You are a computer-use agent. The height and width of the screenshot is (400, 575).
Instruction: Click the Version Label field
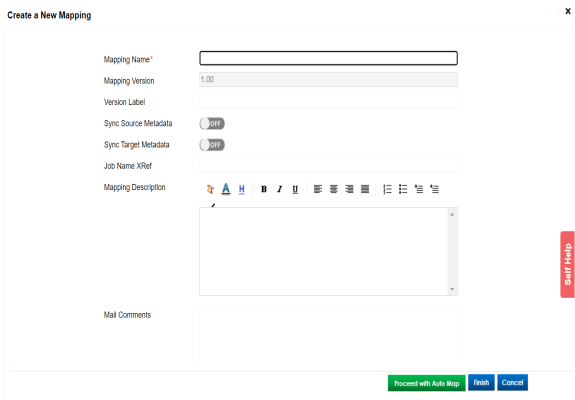coord(328,101)
